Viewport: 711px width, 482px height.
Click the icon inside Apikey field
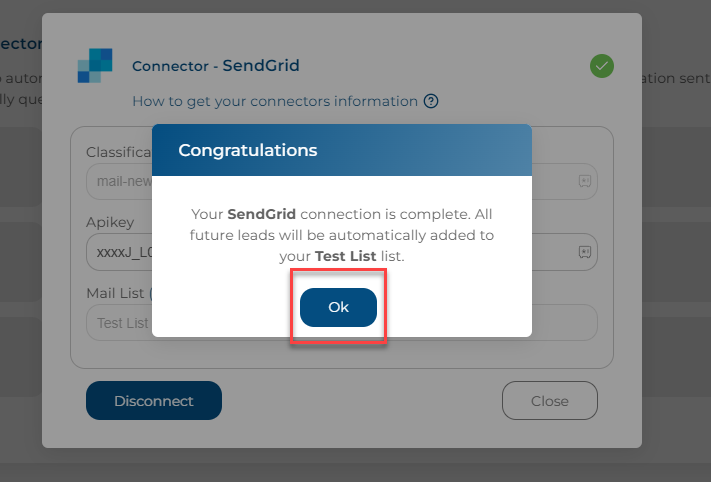(584, 252)
